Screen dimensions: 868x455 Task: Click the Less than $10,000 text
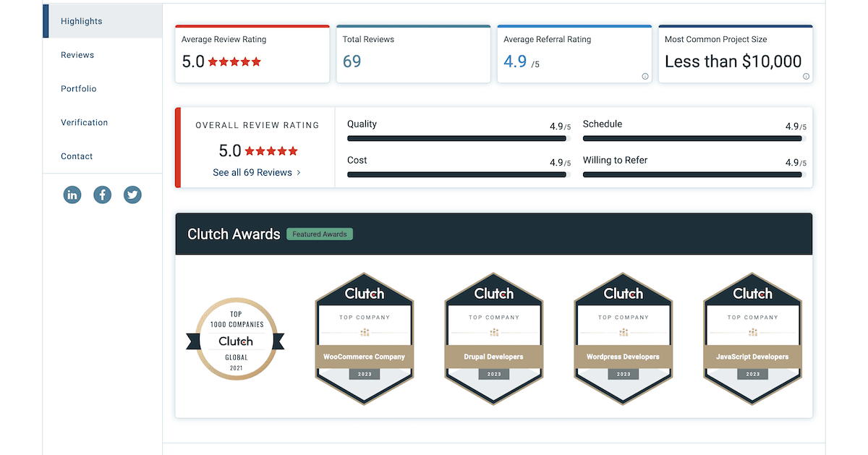[733, 61]
